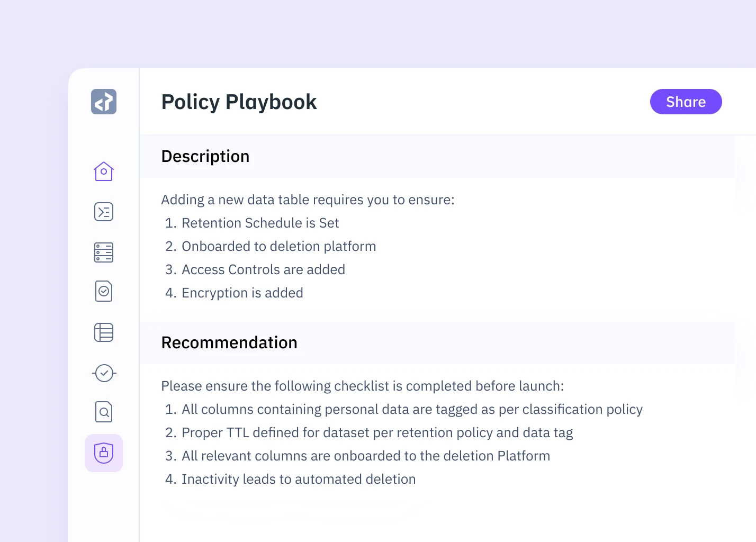Select "Inactivity leads to automated deletion" item
The height and width of the screenshot is (542, 756).
coord(299,480)
